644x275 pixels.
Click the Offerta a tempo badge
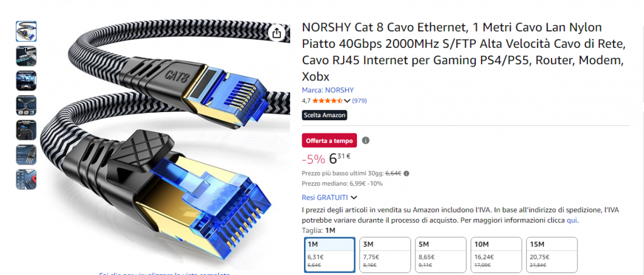[x=329, y=140]
